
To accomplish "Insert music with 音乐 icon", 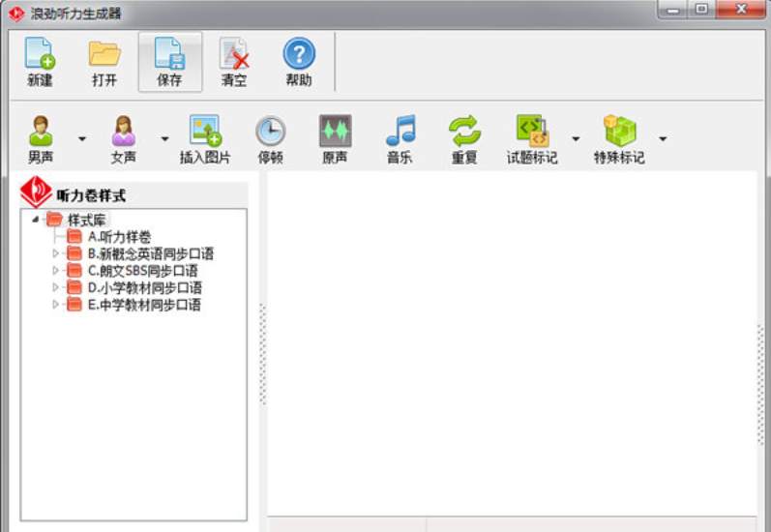I will tap(400, 139).
